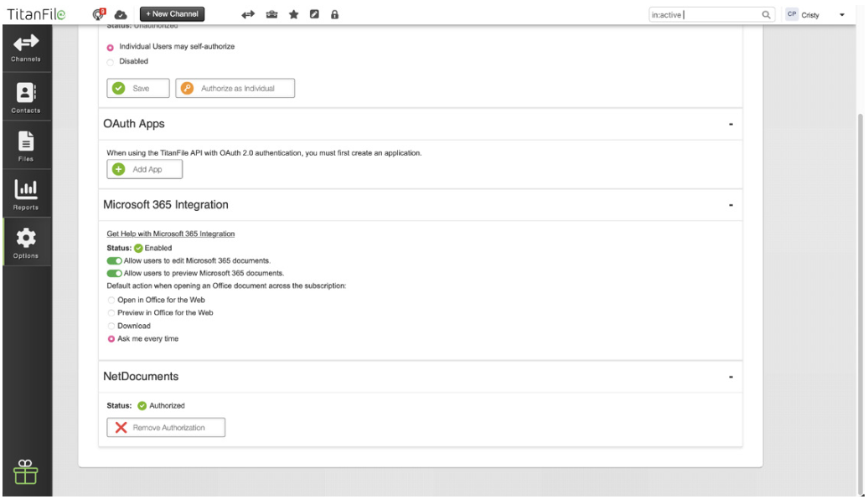Click the Remove Authorization button
This screenshot has height=499, width=868.
click(x=166, y=428)
